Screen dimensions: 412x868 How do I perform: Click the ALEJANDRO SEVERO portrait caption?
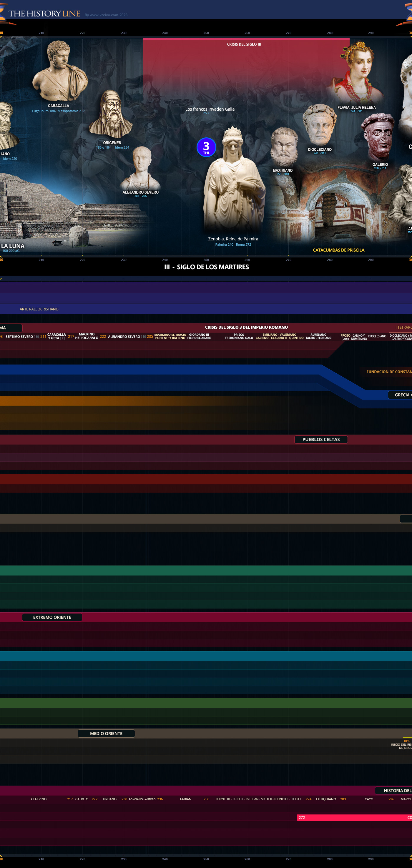(140, 192)
